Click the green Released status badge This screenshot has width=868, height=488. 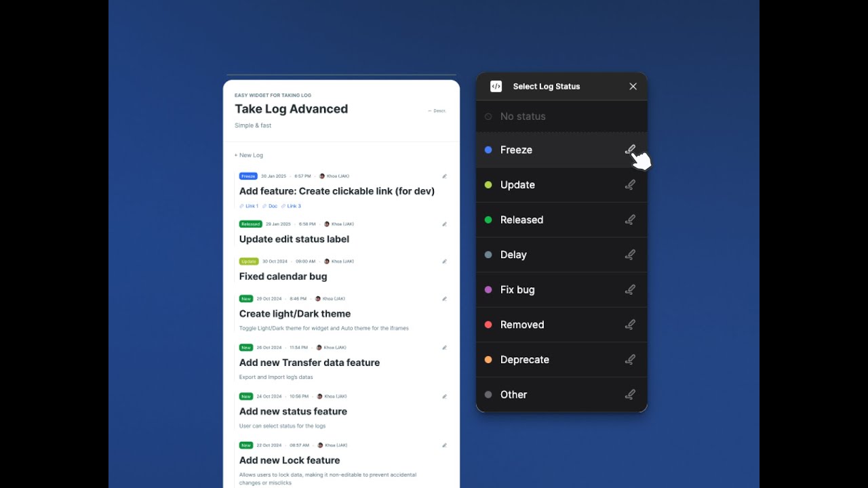pyautogui.click(x=251, y=224)
